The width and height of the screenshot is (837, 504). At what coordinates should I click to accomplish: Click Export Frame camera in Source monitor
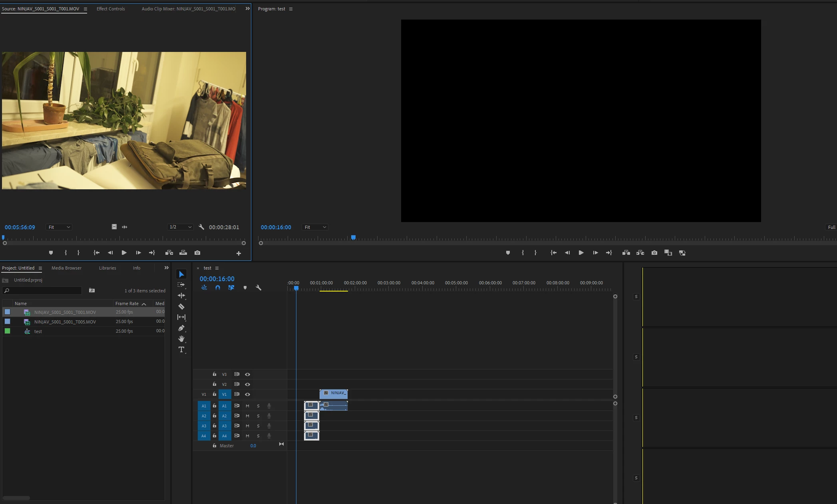(197, 253)
